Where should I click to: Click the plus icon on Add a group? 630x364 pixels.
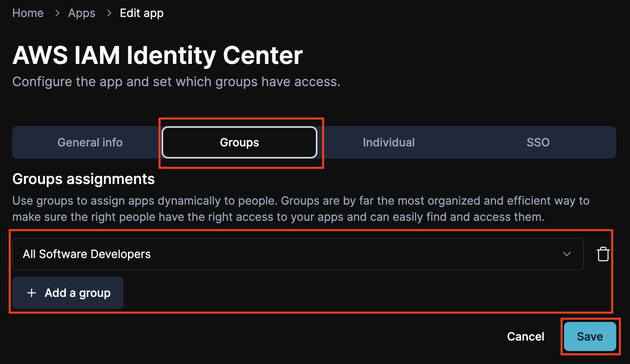[x=32, y=292]
